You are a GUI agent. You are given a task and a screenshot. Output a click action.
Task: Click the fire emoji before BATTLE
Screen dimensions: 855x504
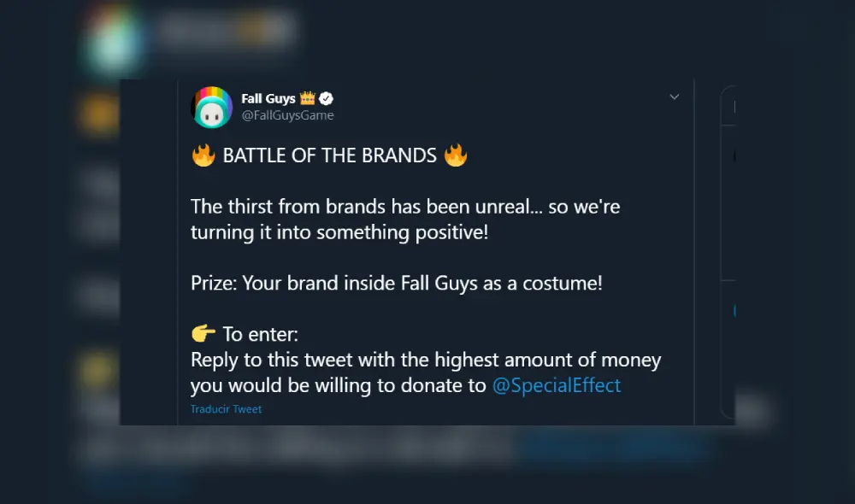click(x=203, y=155)
